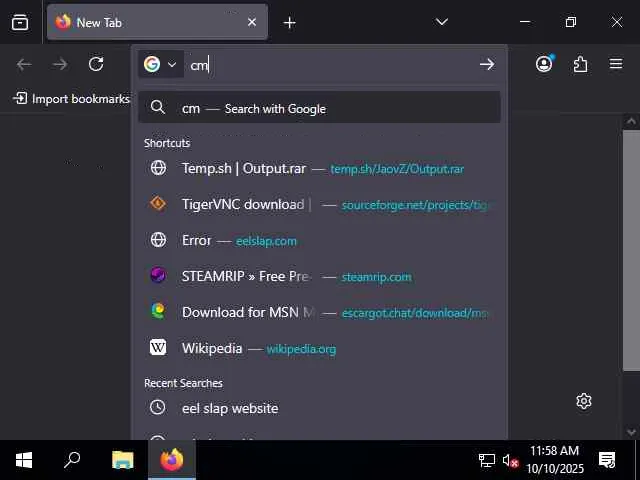Click Import bookmarks in bookmarks toolbar
This screenshot has height=480, width=640.
point(71,99)
